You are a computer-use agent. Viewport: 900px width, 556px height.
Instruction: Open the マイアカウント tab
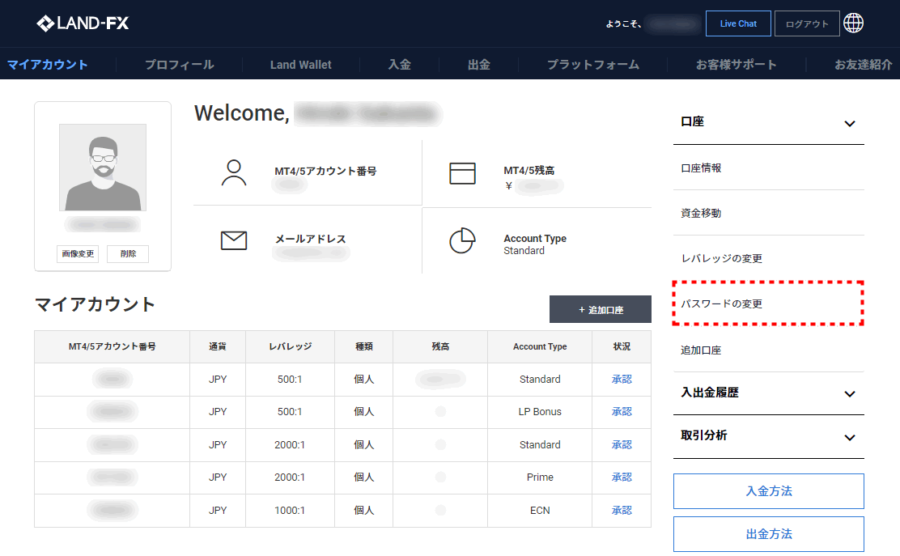point(48,64)
